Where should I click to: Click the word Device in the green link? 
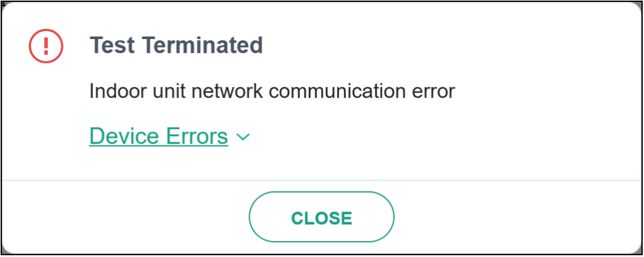123,136
